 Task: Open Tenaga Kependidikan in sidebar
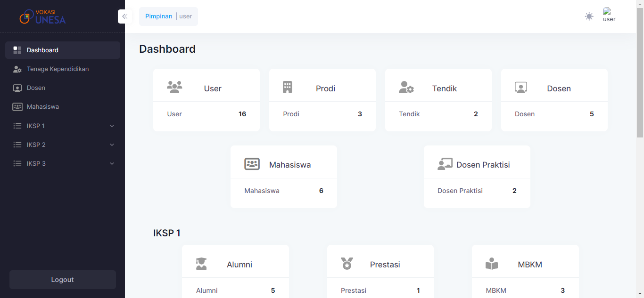(58, 69)
